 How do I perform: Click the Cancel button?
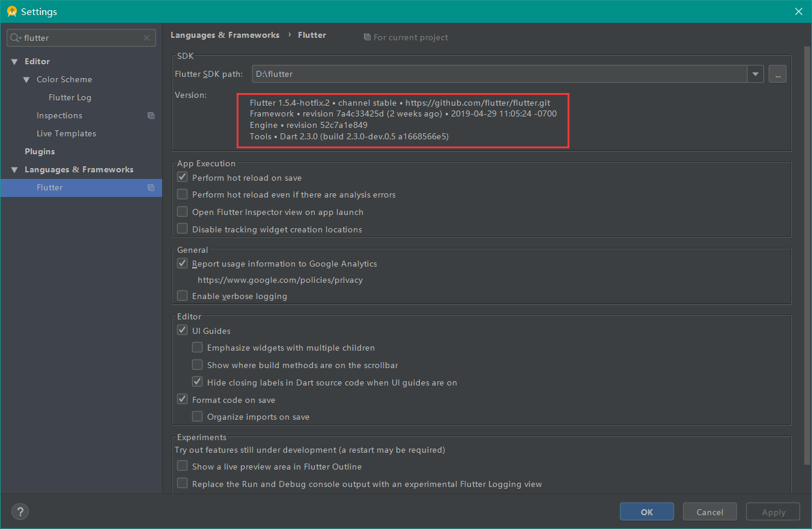click(x=710, y=511)
